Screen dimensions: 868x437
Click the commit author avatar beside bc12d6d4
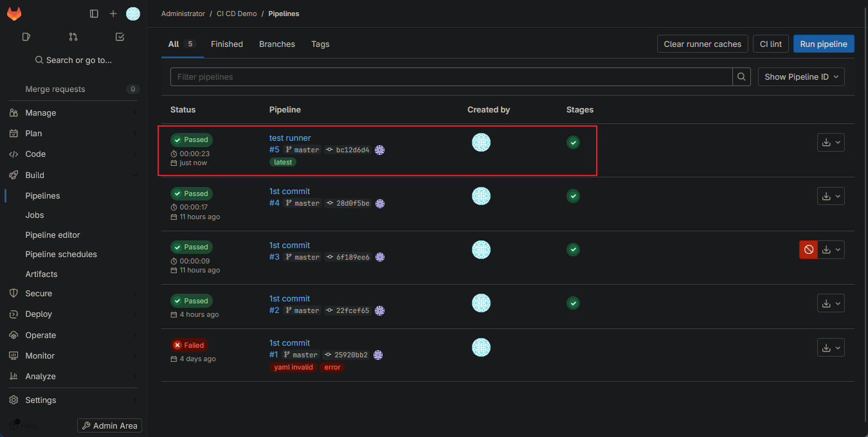[380, 150]
